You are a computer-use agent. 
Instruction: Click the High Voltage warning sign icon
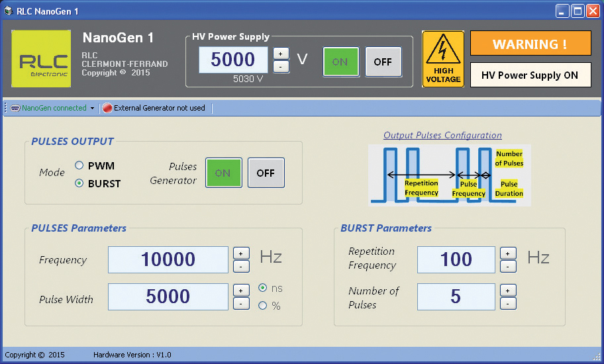(x=443, y=59)
